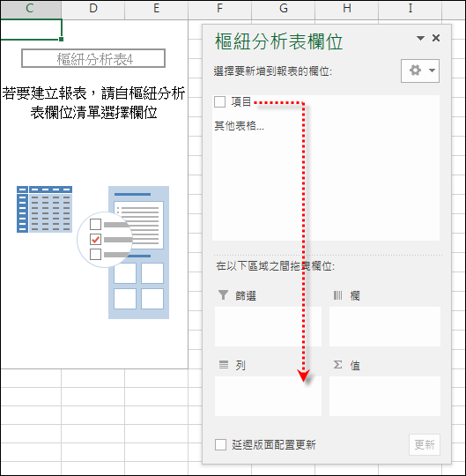Click the 樞紐分析表欄位 pane title
Viewport: 466px width, 476px height.
tap(279, 41)
